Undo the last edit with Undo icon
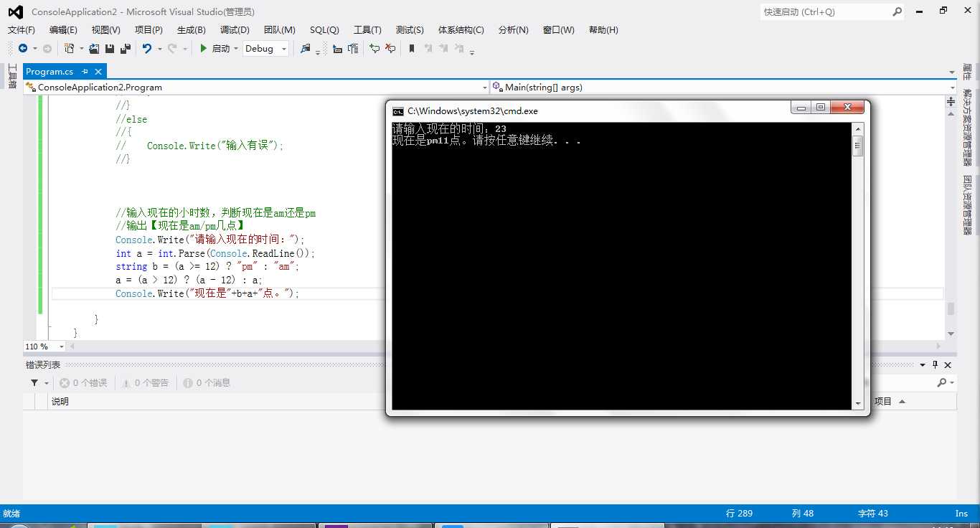Viewport: 980px width, 528px height. (147, 48)
